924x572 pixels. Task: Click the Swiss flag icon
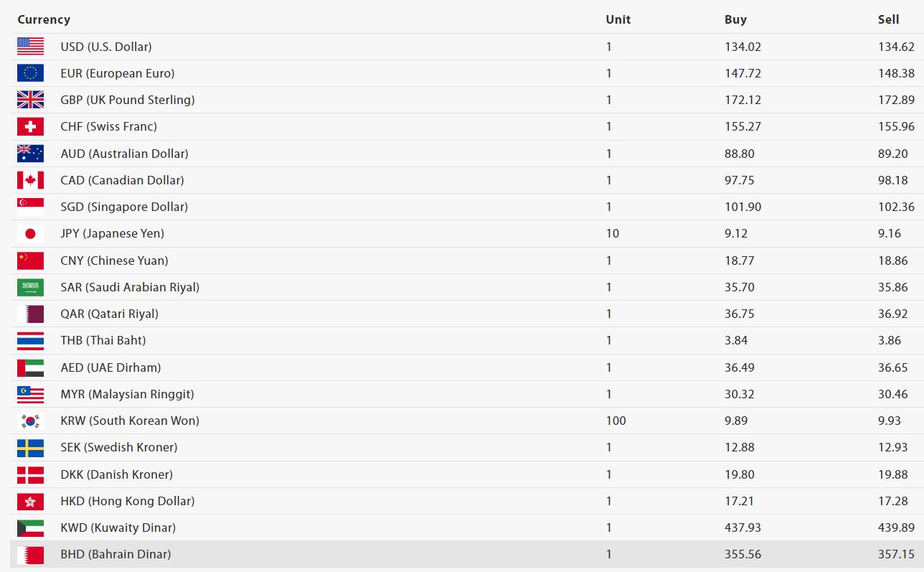click(x=30, y=126)
